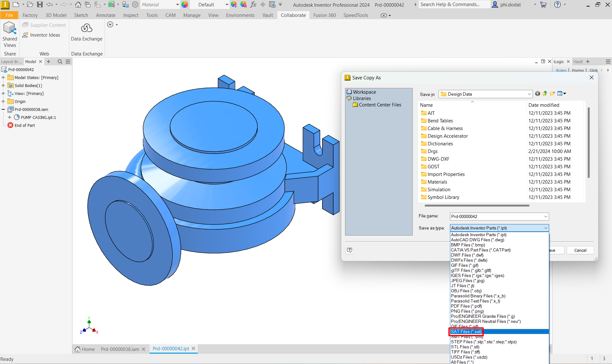Open the fx Parameters icon
The height and width of the screenshot is (364, 612).
(x=253, y=4)
